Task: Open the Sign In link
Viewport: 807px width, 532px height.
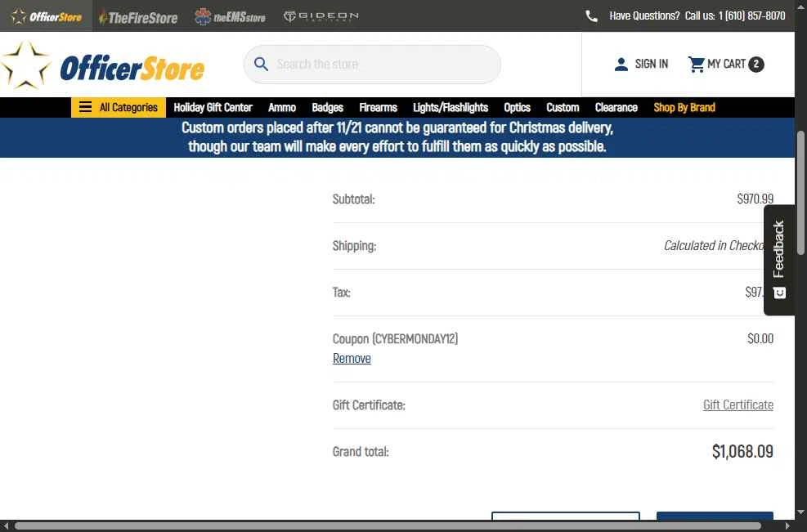Action: [x=651, y=65]
